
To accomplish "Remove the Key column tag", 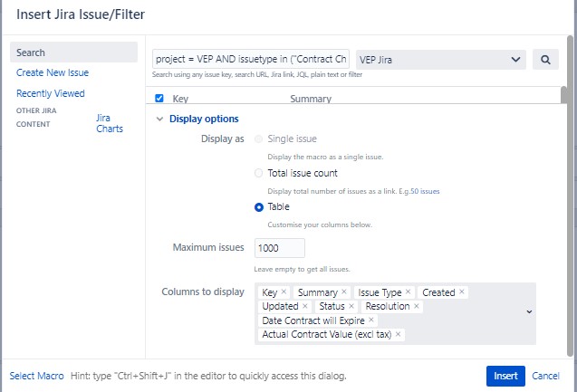I will click(284, 292).
